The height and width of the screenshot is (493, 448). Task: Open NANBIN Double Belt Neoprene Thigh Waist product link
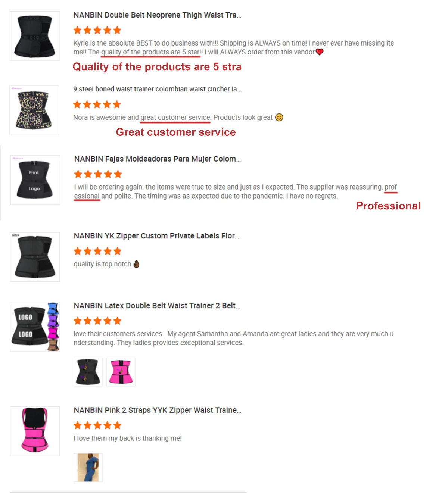coord(157,15)
